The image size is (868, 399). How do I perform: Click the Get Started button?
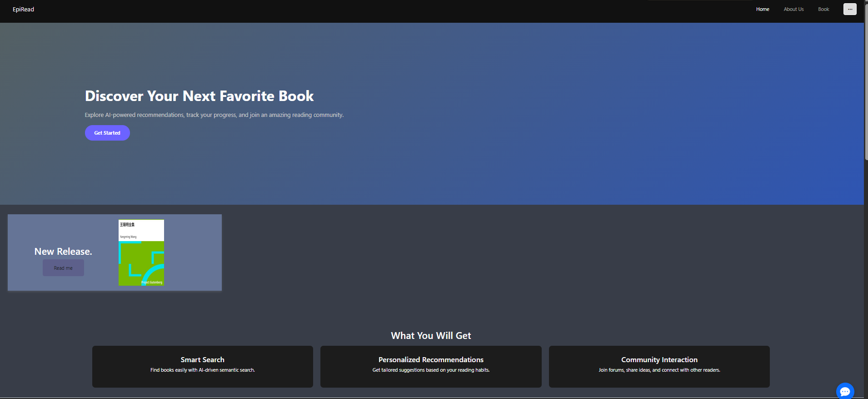107,133
